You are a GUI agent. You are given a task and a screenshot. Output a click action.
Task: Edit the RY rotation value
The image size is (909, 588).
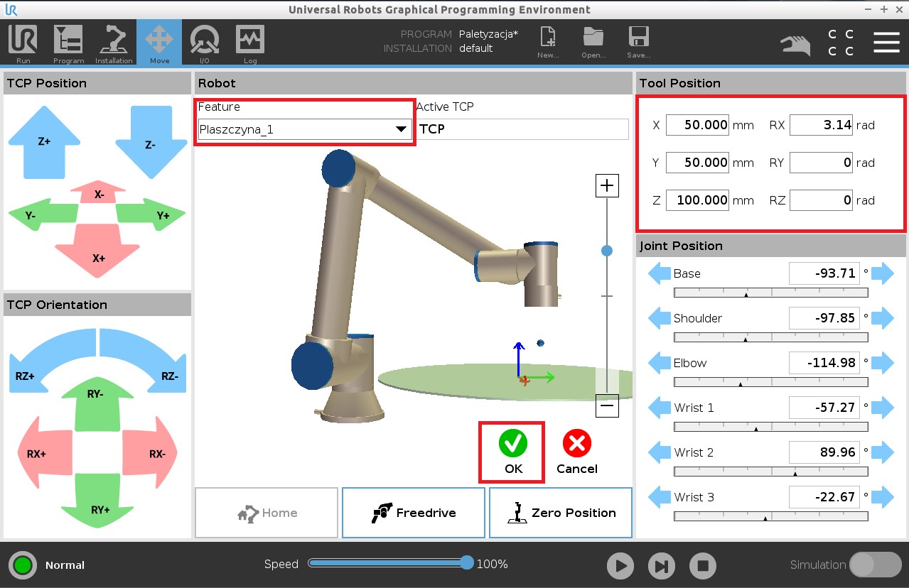pyautogui.click(x=821, y=163)
